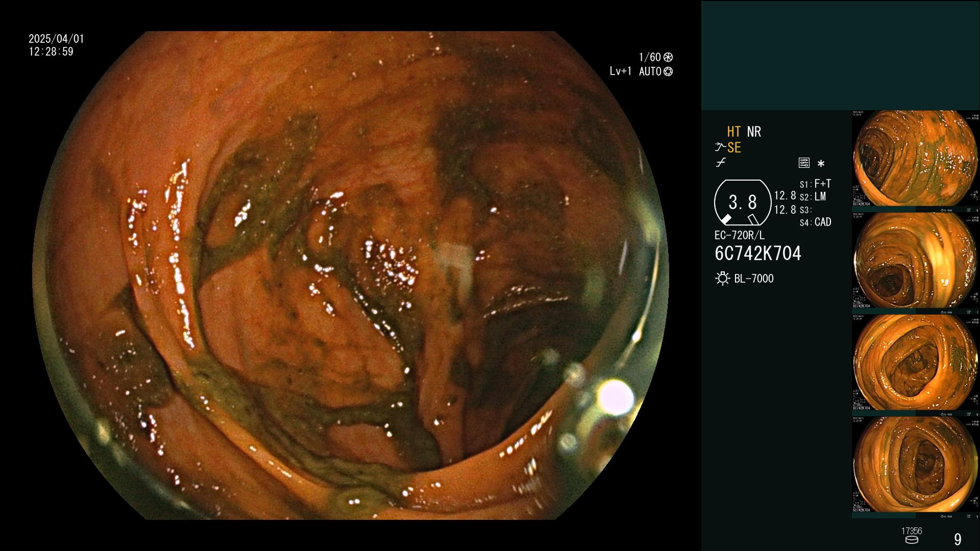
Task: Click the date 2025/04/01
Action: pyautogui.click(x=56, y=39)
